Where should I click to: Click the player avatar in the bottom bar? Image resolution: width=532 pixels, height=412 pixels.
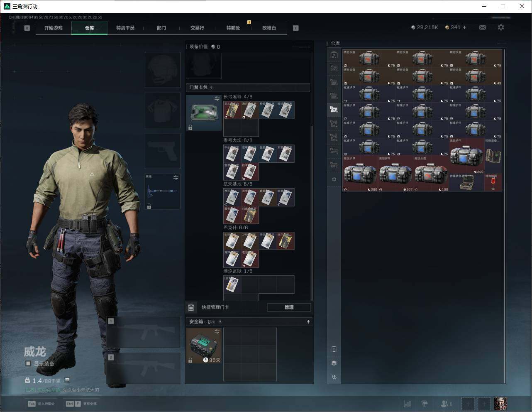(500, 404)
